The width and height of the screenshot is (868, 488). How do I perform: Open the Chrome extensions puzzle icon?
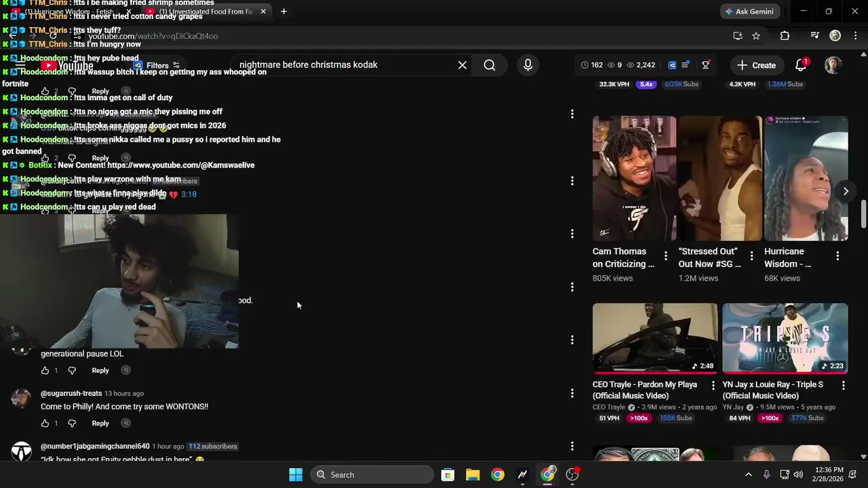(x=785, y=36)
